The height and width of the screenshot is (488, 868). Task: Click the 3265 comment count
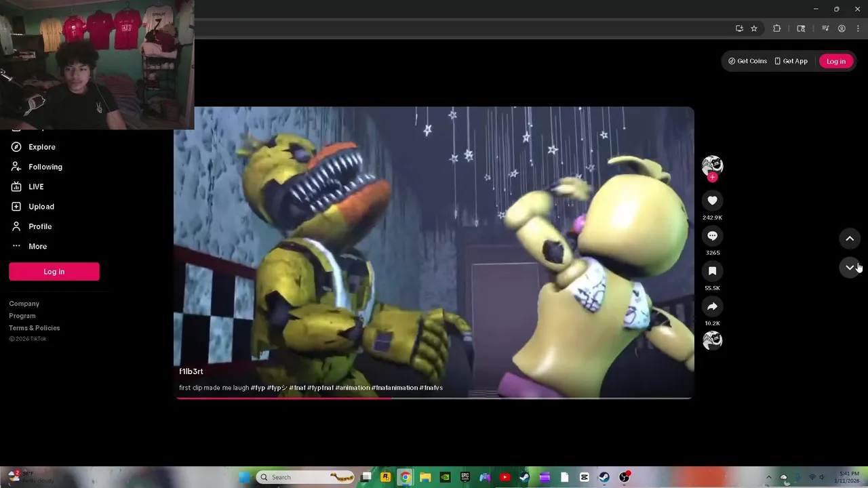tap(712, 253)
